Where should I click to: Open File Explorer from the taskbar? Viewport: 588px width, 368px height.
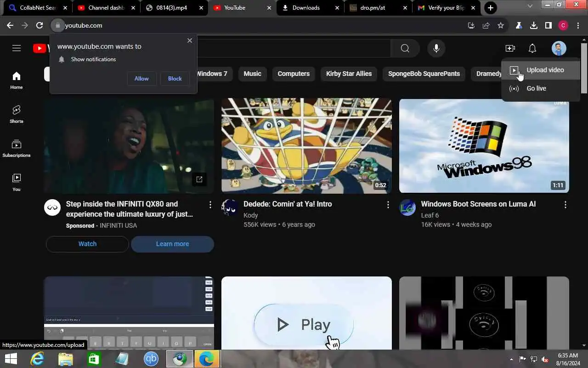coord(66,359)
